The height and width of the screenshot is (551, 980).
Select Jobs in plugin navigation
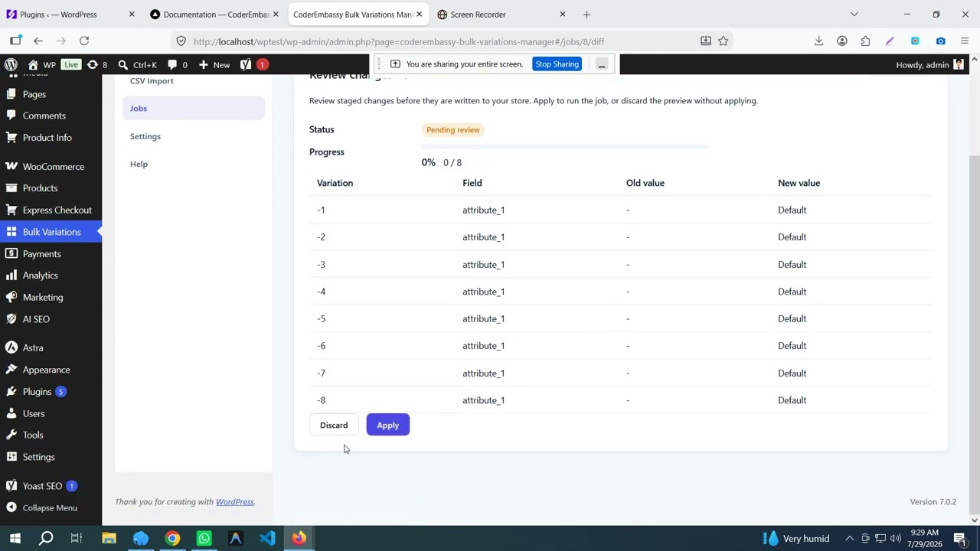[193, 108]
